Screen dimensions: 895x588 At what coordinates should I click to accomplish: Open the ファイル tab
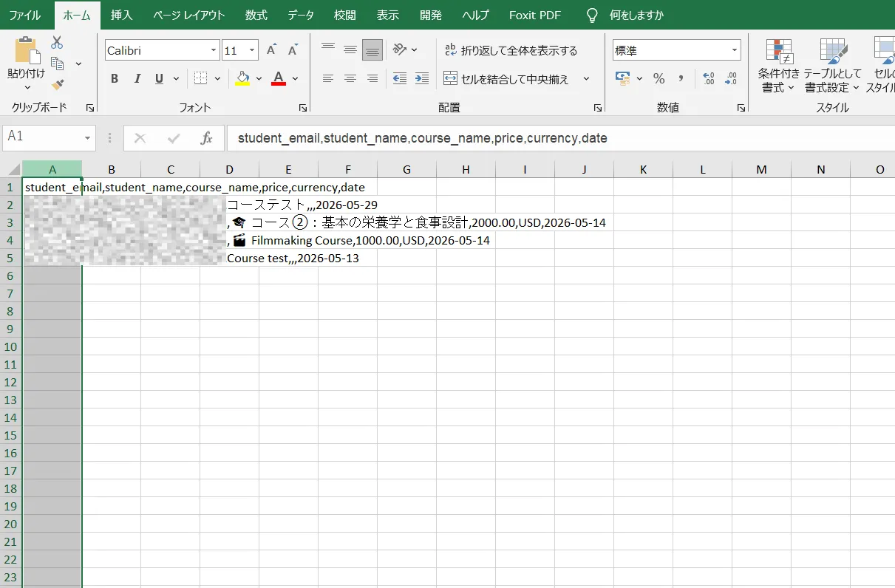tap(26, 15)
